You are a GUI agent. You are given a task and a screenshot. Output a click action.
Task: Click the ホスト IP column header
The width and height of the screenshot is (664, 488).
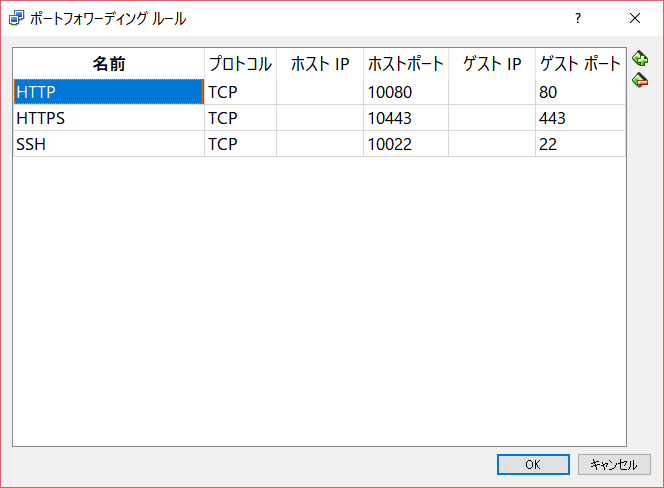pyautogui.click(x=320, y=64)
